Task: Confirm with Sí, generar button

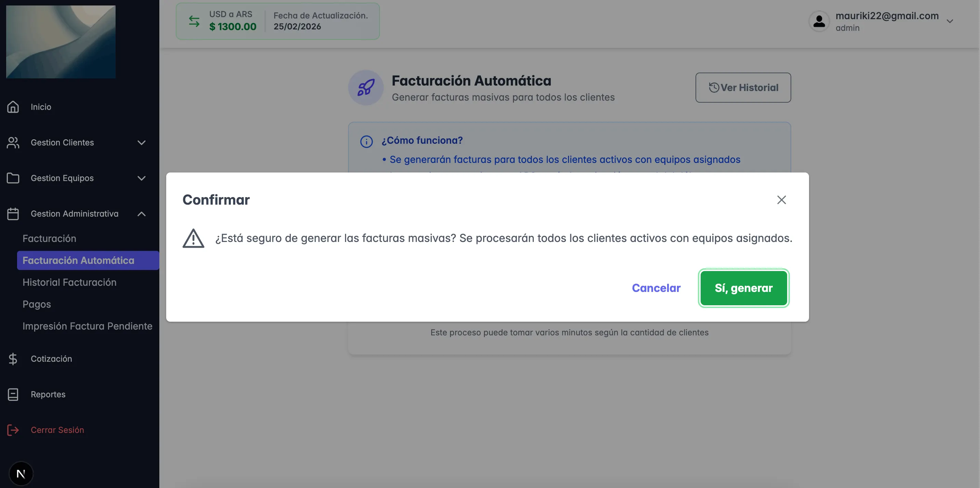Action: 743,288
